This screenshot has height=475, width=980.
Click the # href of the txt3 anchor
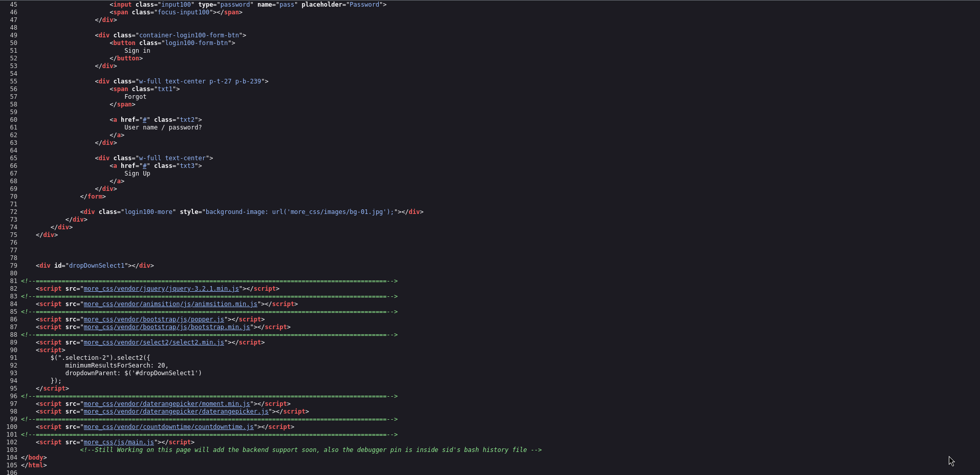(145, 166)
